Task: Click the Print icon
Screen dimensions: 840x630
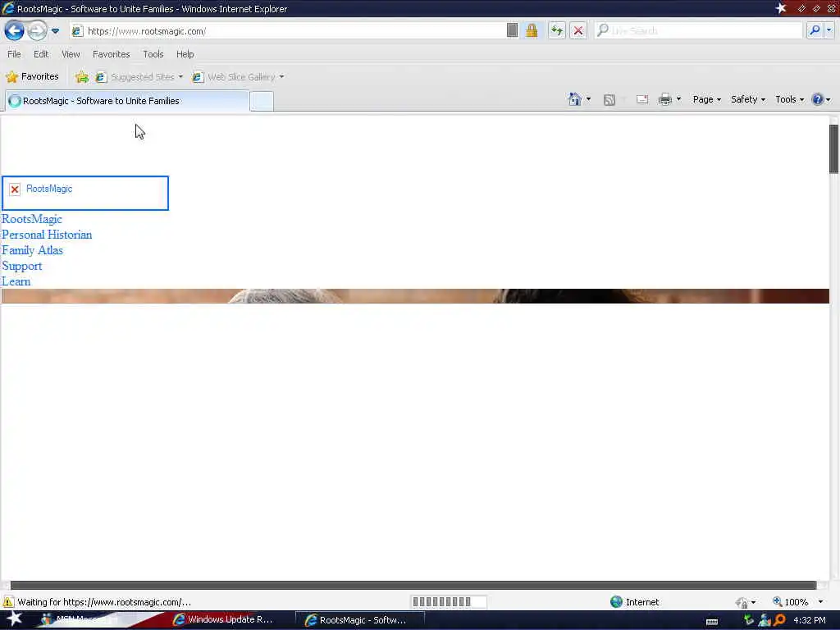Action: click(x=664, y=99)
